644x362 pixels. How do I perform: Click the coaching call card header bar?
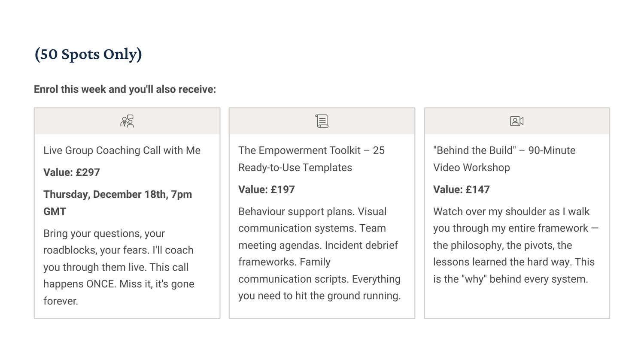click(127, 121)
